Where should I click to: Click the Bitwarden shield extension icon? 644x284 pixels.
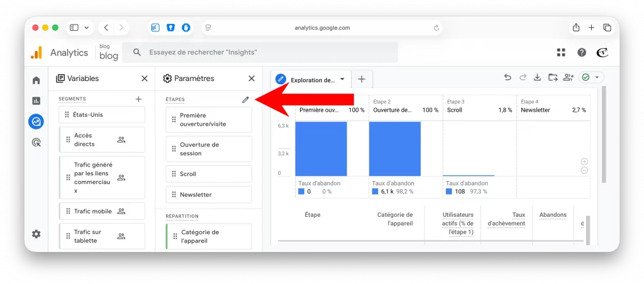[x=170, y=28]
